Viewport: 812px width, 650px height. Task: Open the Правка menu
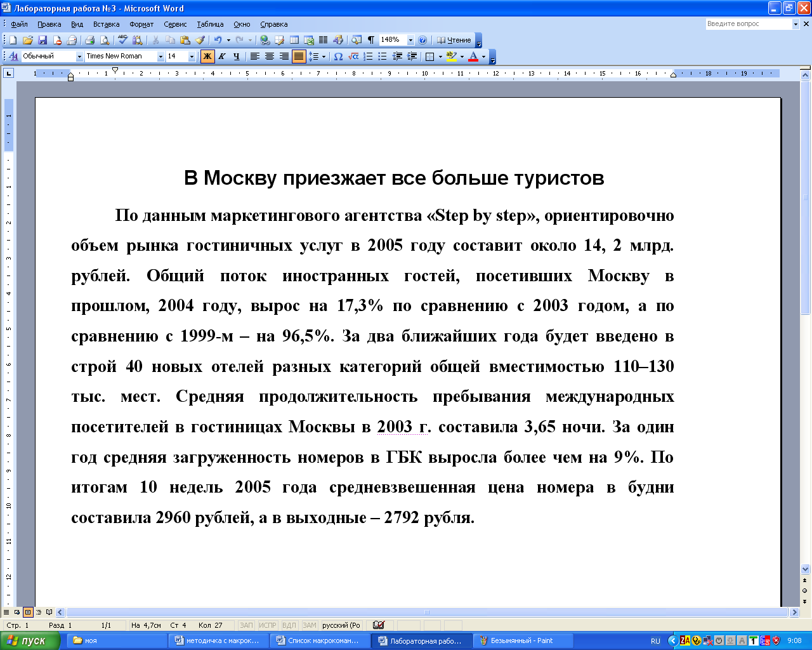49,24
